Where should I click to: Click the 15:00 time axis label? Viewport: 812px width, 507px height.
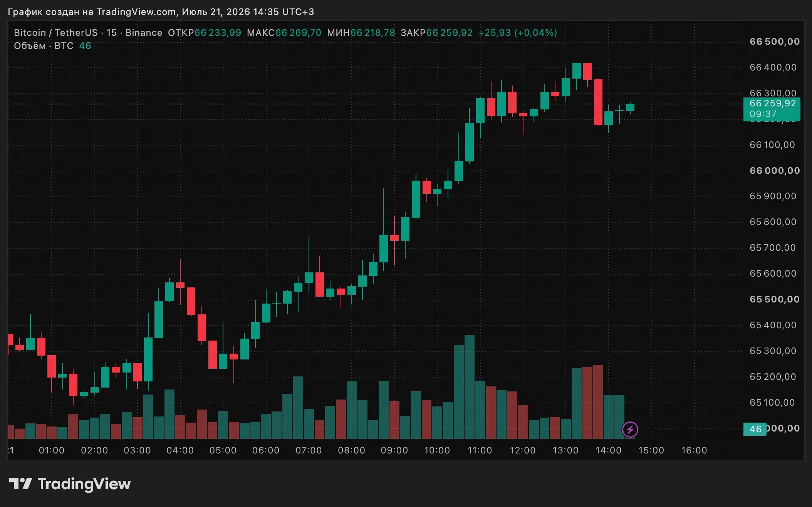[651, 450]
